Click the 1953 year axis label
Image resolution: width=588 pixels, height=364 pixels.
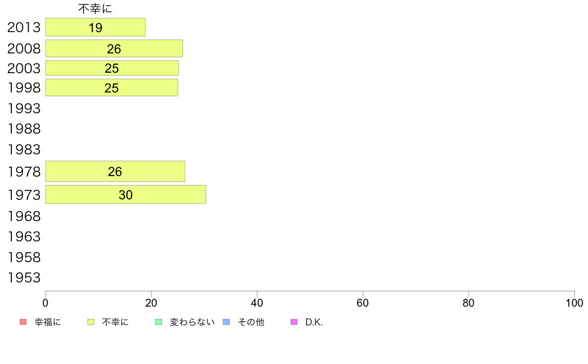point(24,278)
